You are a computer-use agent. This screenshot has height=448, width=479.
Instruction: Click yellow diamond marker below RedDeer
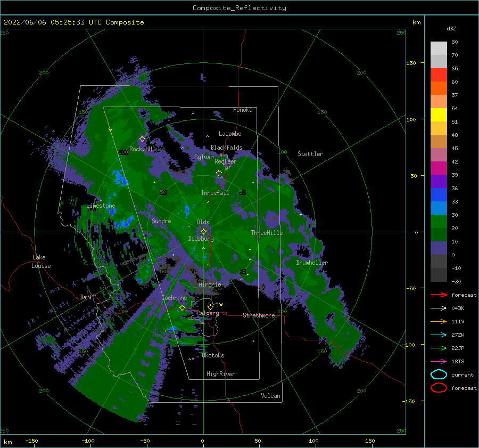(x=219, y=173)
